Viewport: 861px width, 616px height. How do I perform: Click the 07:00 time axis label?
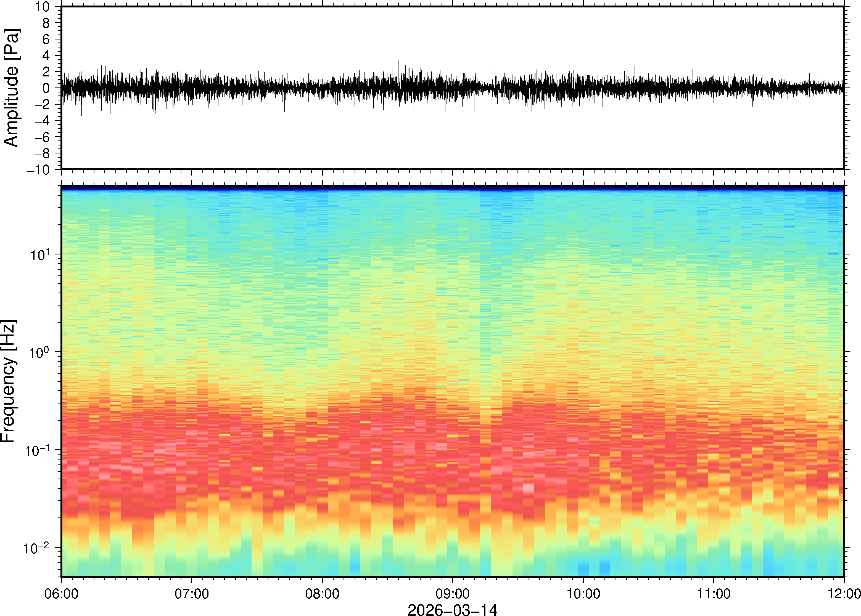pos(192,594)
